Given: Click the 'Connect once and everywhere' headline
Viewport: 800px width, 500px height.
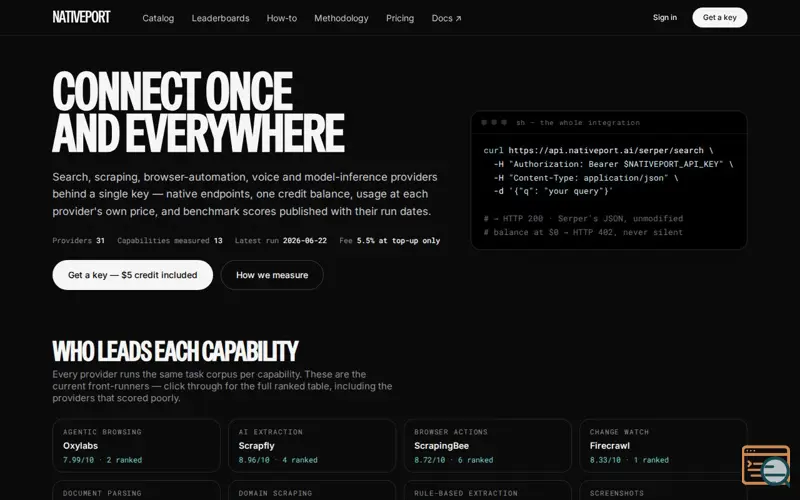Looking at the screenshot, I should (x=198, y=112).
